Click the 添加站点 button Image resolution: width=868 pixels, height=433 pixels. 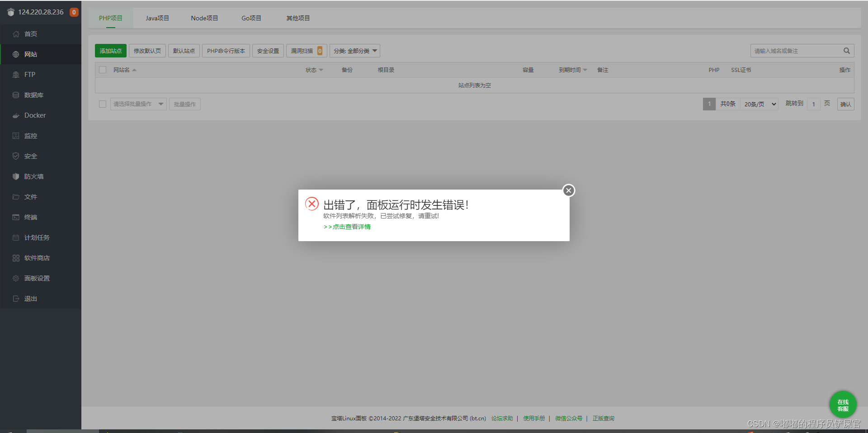pos(111,51)
